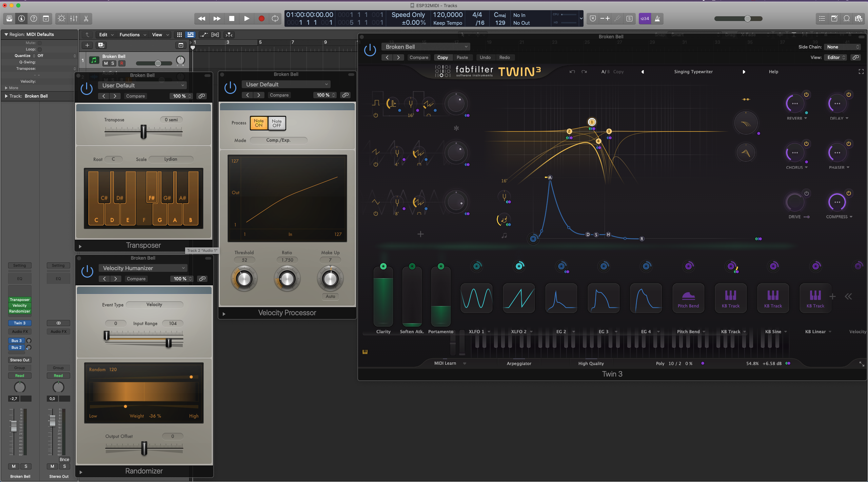The width and height of the screenshot is (868, 482).
Task: Click the Auto make up button
Action: tap(330, 297)
